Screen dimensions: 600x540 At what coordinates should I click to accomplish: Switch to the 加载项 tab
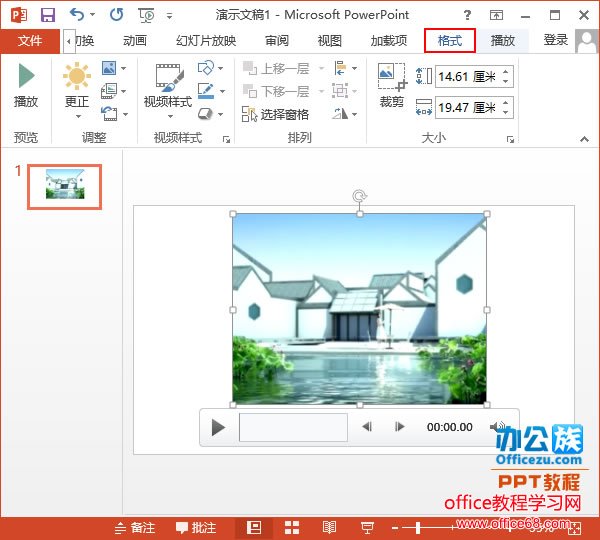[x=389, y=41]
